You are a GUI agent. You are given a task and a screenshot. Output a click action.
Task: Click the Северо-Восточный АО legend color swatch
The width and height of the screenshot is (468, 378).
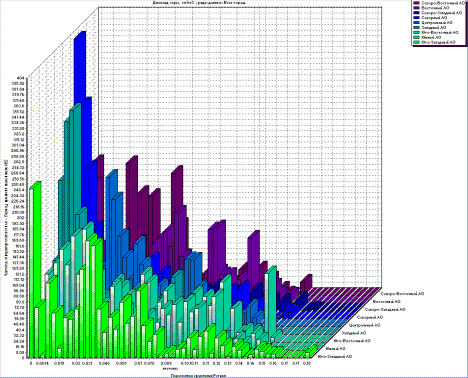point(417,3)
